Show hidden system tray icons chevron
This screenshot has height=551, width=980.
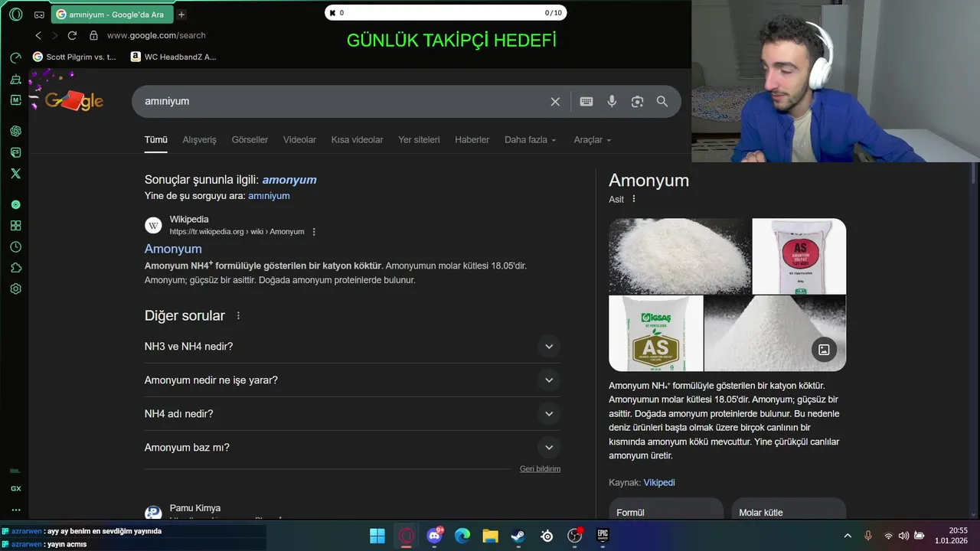coord(848,536)
